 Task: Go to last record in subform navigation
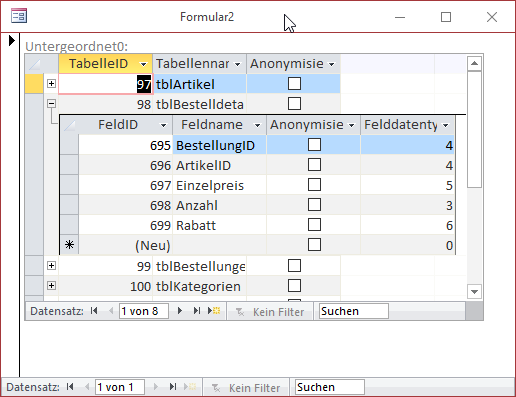(197, 311)
